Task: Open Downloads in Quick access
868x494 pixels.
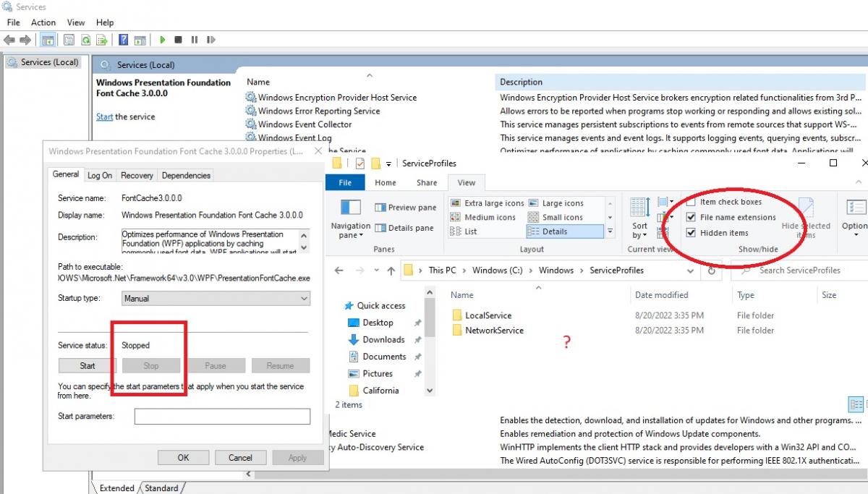Action: click(x=383, y=339)
